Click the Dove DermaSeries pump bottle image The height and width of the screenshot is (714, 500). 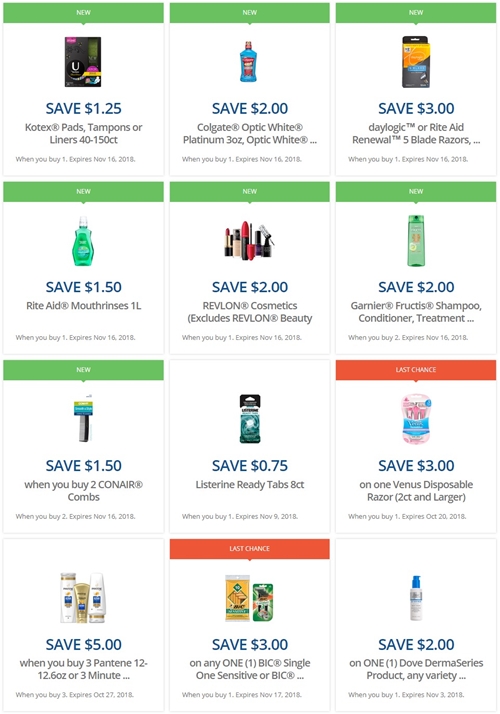pyautogui.click(x=416, y=598)
